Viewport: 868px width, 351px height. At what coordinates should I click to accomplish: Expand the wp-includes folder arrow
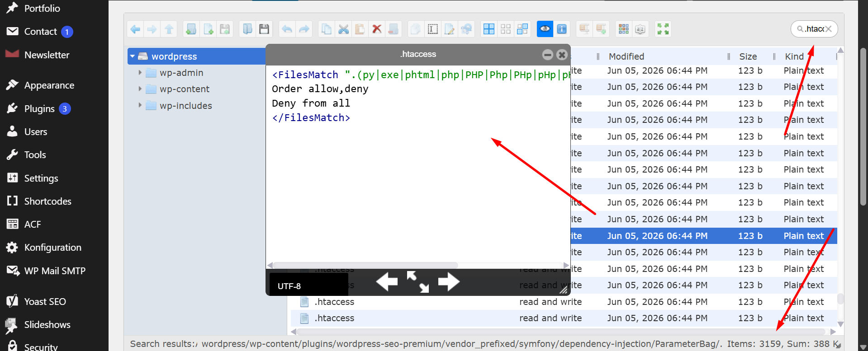[x=140, y=105]
